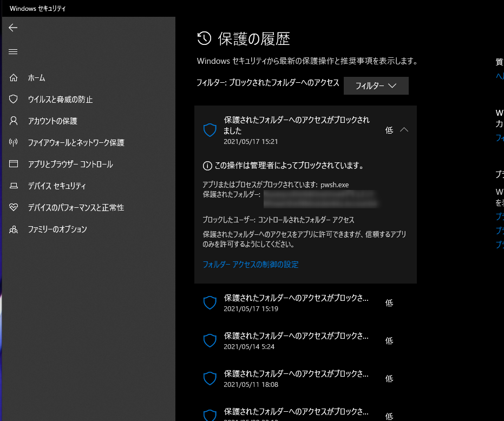The width and height of the screenshot is (504, 421).
Task: Click the ファイアウォールとネットワーク保護 icon
Action: coord(13,142)
